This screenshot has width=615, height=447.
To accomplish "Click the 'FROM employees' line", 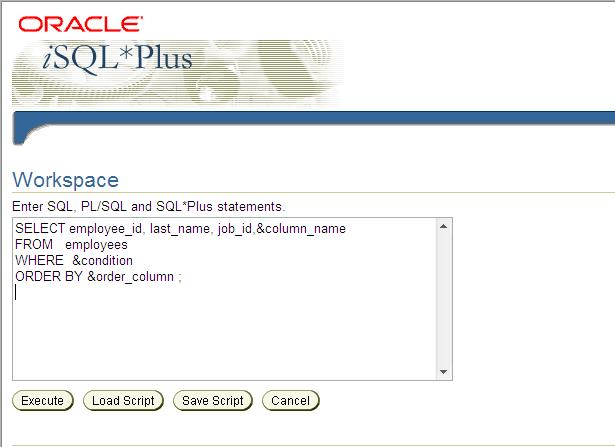I will pyautogui.click(x=71, y=245).
